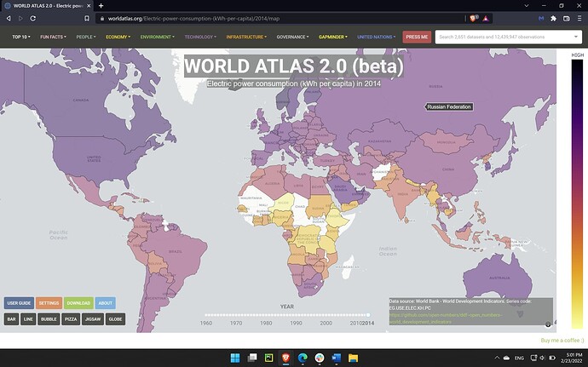This screenshot has width=588, height=367.
Task: Open the green-framed app in taskbar
Action: coord(269,358)
